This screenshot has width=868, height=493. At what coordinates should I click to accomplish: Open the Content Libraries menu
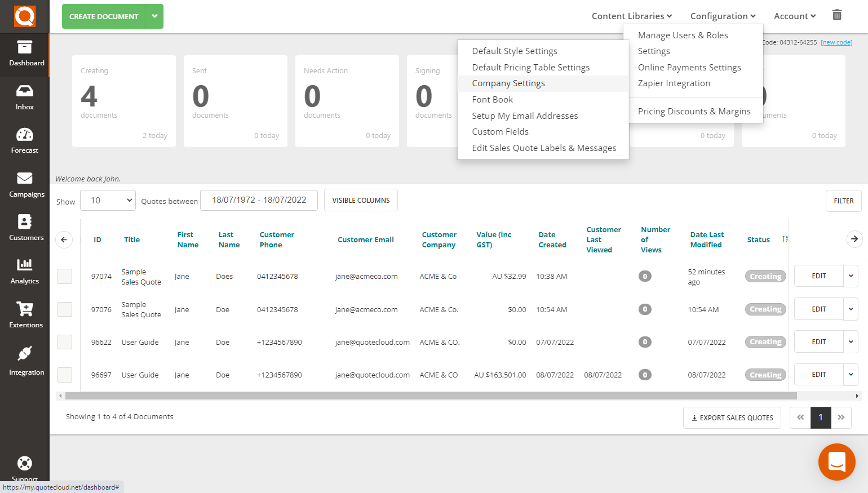click(x=631, y=16)
